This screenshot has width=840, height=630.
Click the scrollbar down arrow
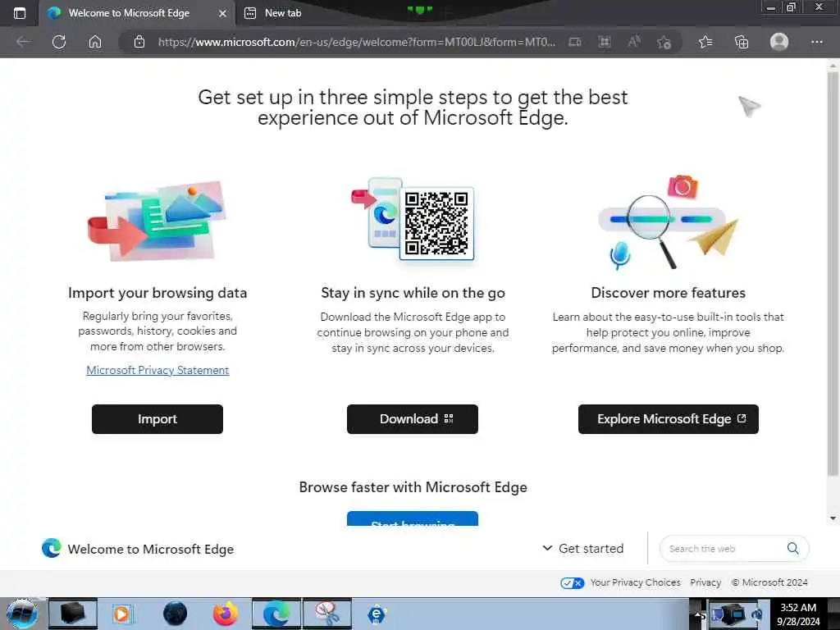pyautogui.click(x=833, y=518)
